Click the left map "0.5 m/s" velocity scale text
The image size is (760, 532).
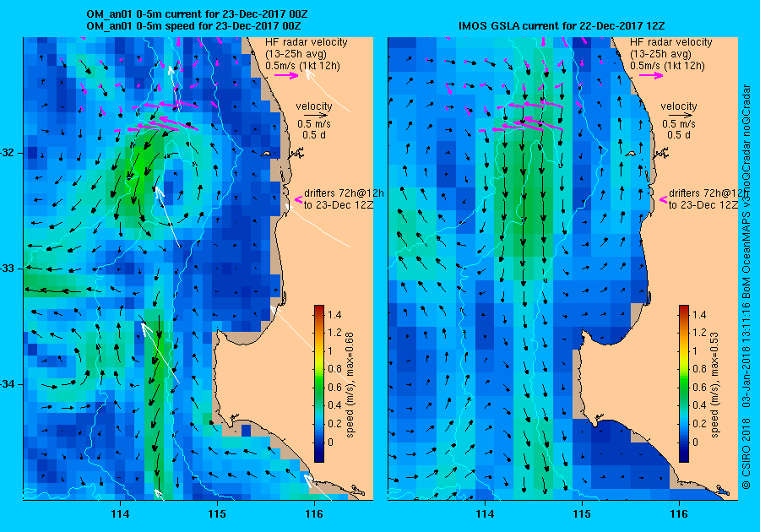tap(314, 124)
